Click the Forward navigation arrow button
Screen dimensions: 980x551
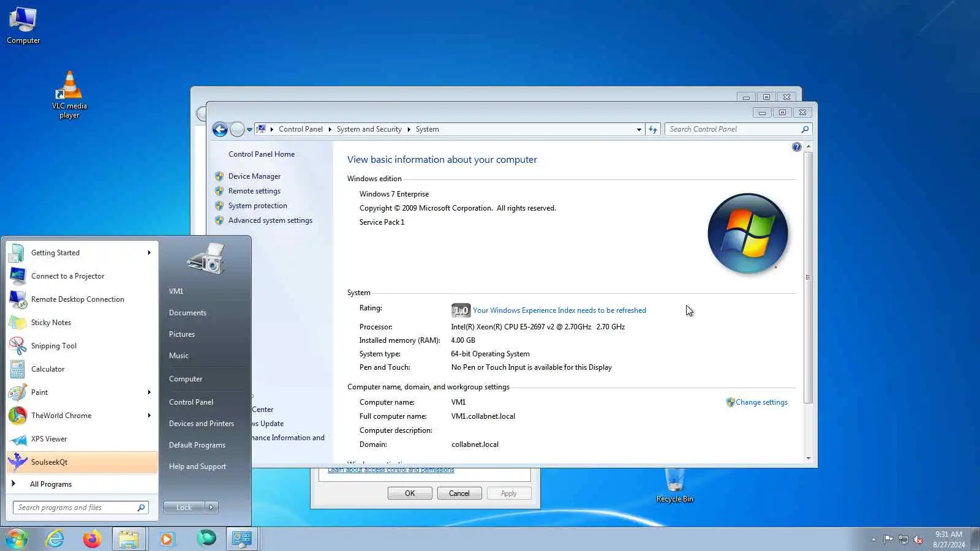(237, 129)
